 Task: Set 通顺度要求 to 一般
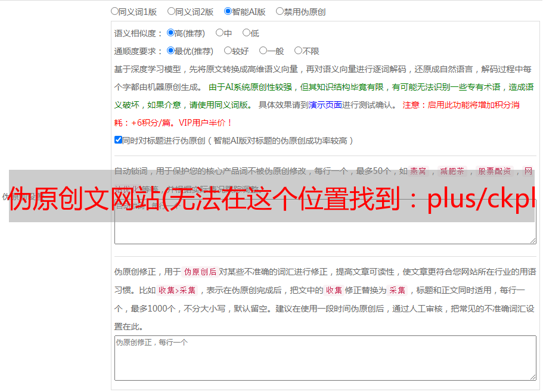(263, 51)
